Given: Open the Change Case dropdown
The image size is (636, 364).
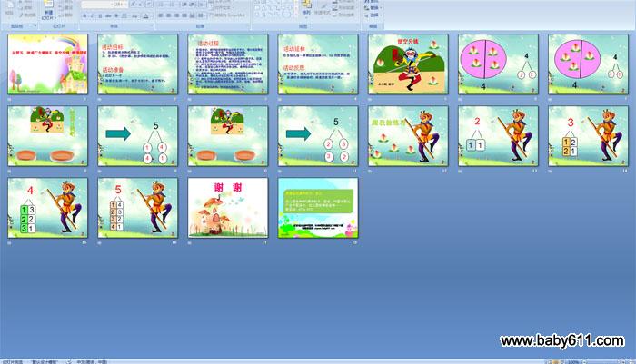Looking at the screenshot, I should coord(135,15).
